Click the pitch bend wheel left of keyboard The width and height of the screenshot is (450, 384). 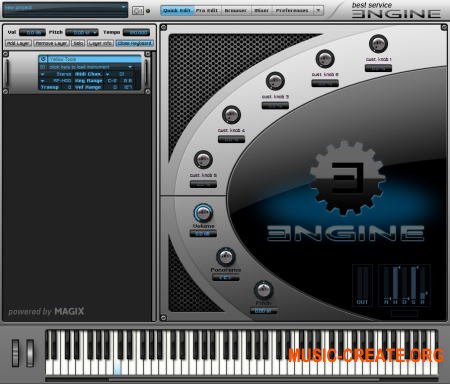click(x=15, y=353)
